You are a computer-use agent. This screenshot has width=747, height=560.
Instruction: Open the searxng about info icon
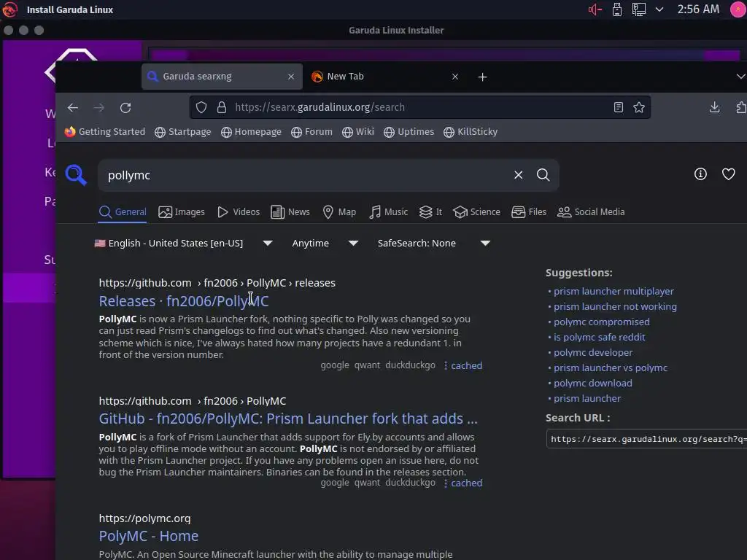pyautogui.click(x=700, y=174)
